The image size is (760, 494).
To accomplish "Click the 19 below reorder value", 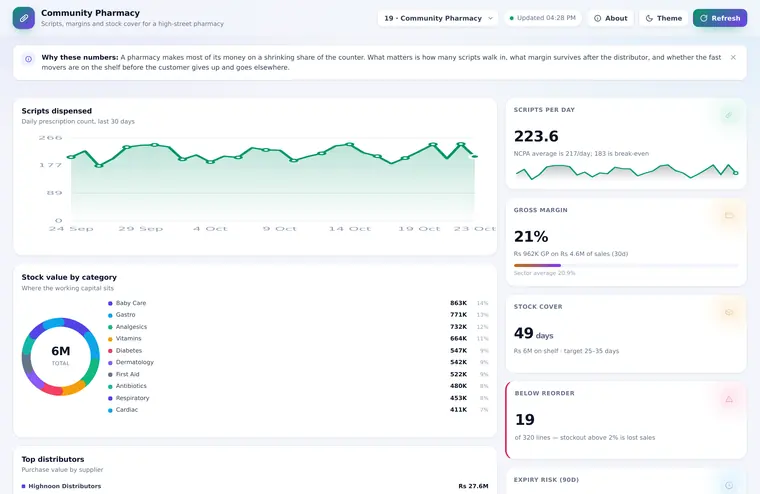I will [x=524, y=419].
